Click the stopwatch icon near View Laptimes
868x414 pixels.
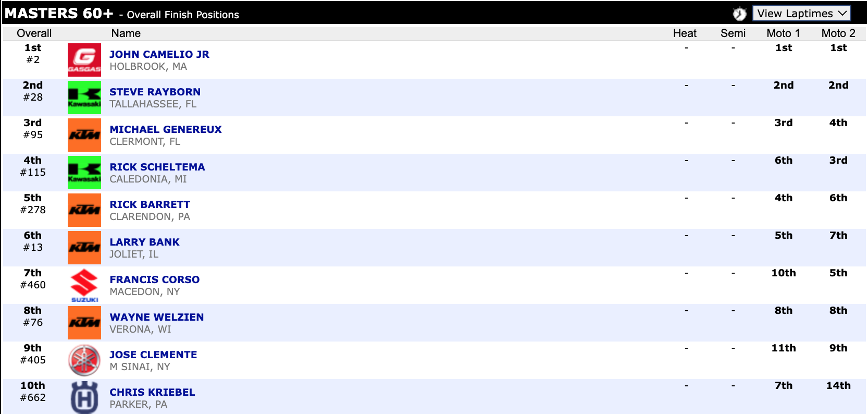pos(739,14)
